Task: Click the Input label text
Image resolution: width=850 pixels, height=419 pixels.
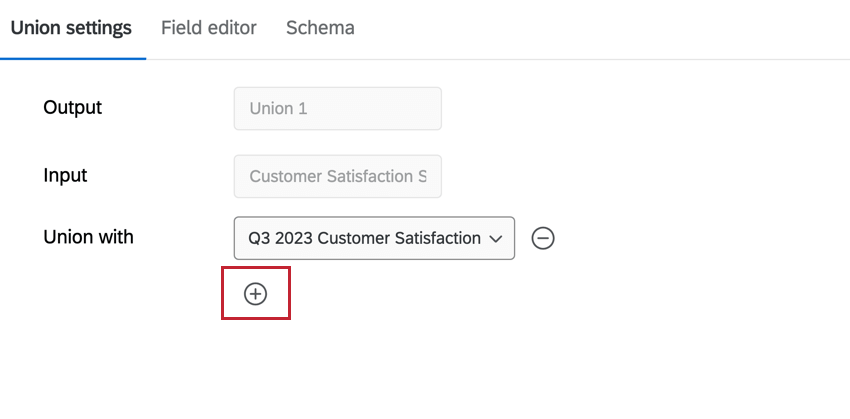Action: (65, 175)
